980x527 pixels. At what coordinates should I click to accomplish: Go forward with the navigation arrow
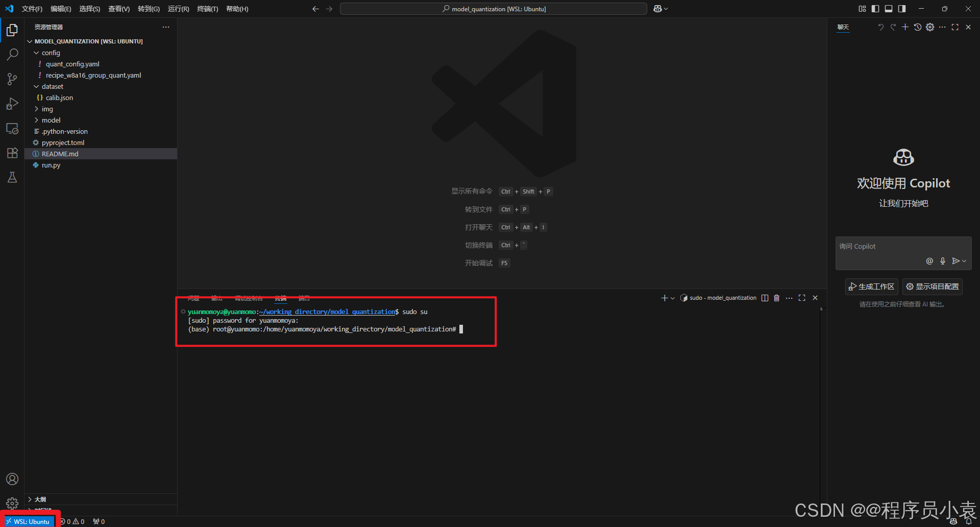pos(329,9)
